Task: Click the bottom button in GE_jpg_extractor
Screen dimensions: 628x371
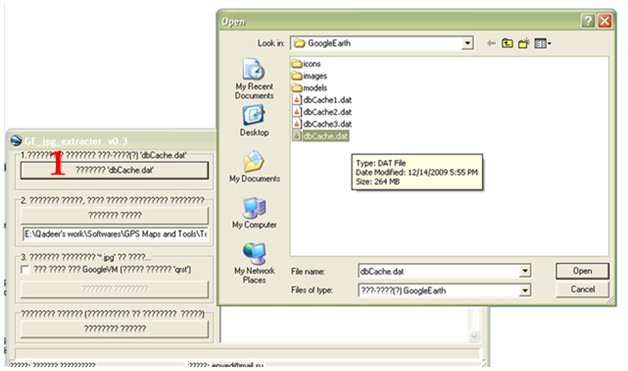Action: pos(115,329)
